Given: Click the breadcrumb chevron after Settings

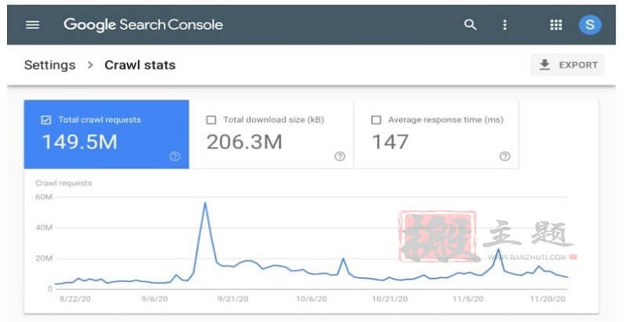Looking at the screenshot, I should click(x=90, y=65).
